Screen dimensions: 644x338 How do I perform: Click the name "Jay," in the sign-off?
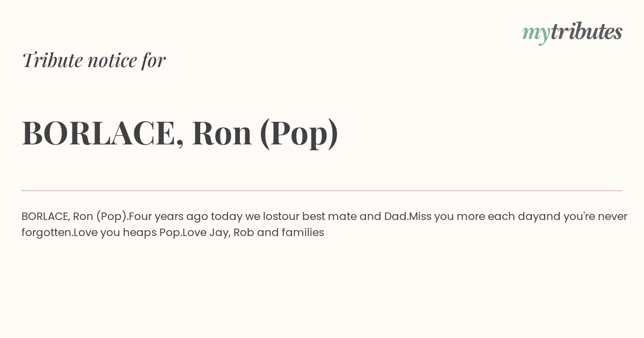tap(219, 233)
